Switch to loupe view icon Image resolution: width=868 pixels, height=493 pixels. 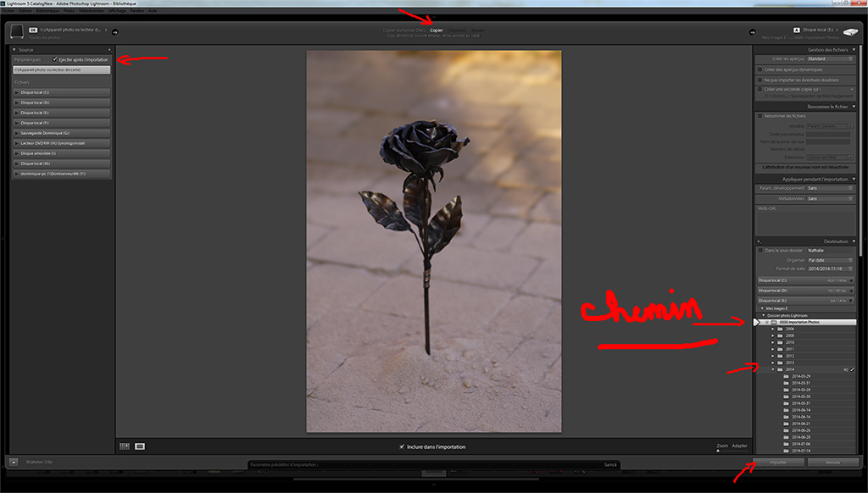140,446
